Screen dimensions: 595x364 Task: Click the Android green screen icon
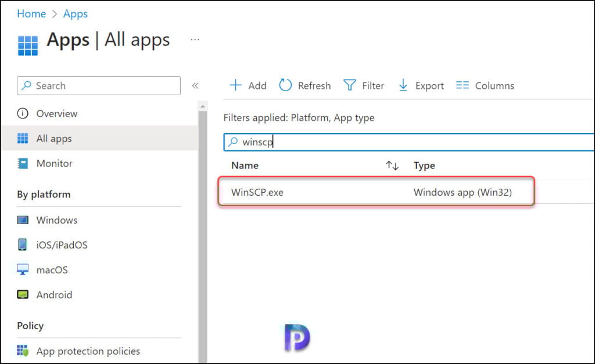(23, 294)
